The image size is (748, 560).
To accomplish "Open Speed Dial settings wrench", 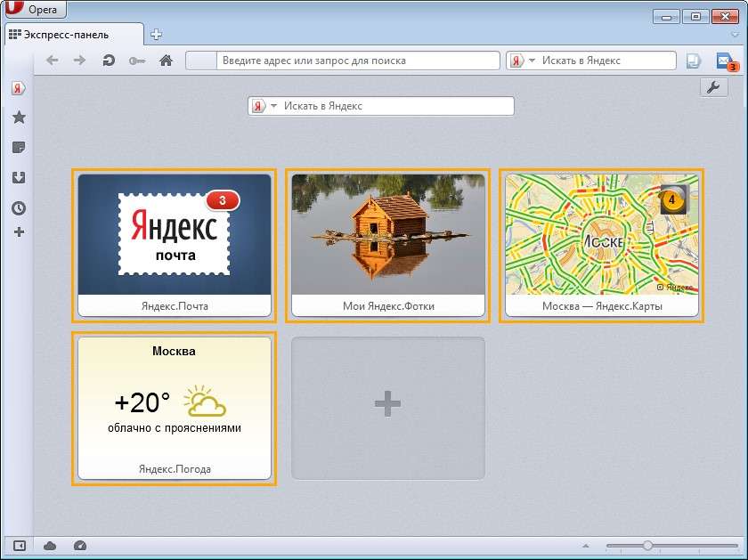I will 713,87.
